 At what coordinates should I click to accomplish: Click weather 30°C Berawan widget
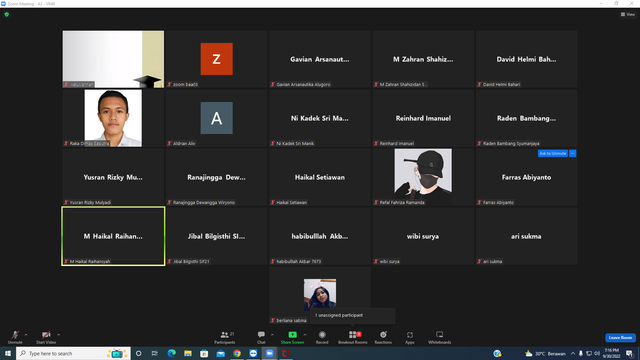click(x=545, y=353)
